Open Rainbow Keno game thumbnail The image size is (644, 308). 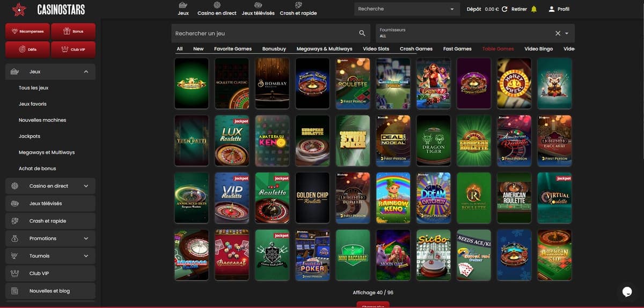[393, 198]
